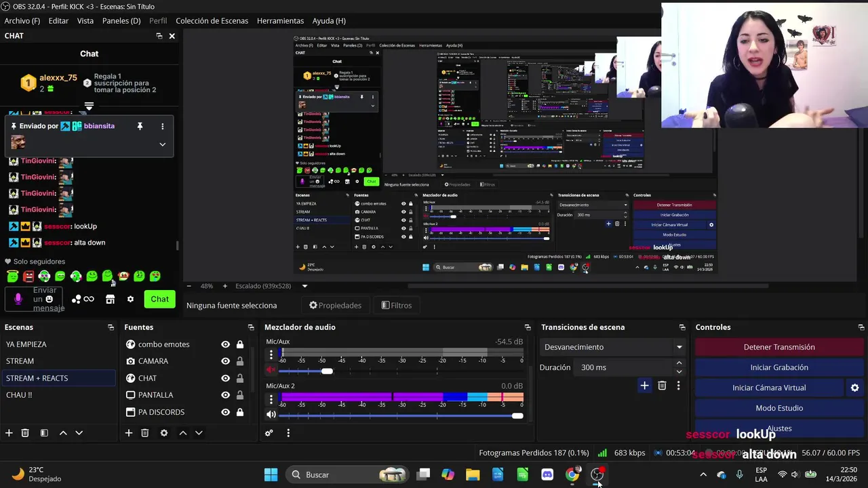Open the Paneles menu
Viewport: 868px width, 488px height.
coord(121,21)
